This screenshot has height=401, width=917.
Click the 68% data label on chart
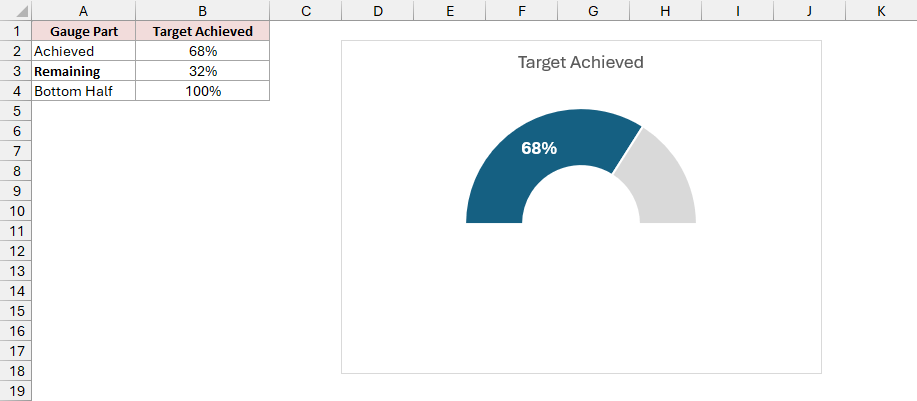539,148
